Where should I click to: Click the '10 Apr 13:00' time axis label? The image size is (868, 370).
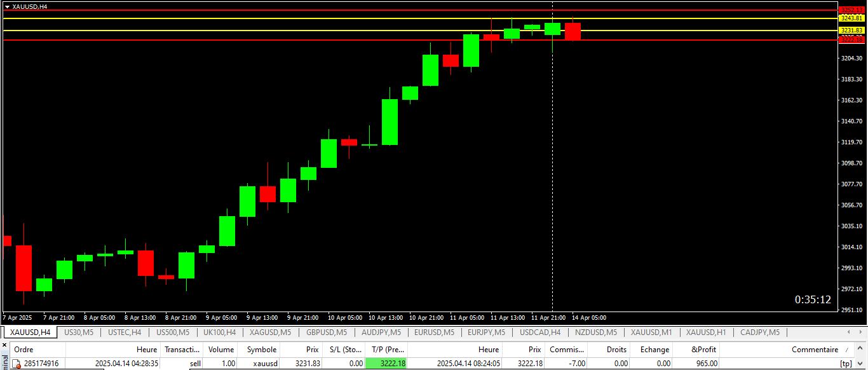click(x=386, y=317)
